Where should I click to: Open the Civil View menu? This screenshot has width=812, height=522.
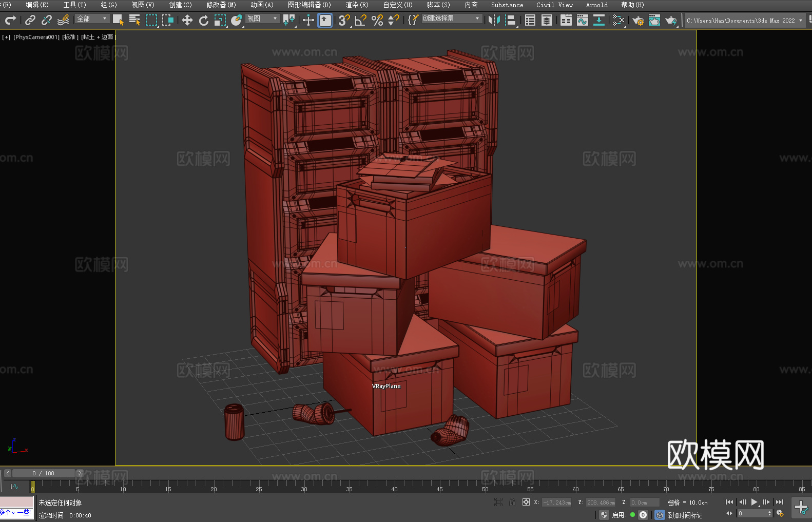(x=554, y=5)
